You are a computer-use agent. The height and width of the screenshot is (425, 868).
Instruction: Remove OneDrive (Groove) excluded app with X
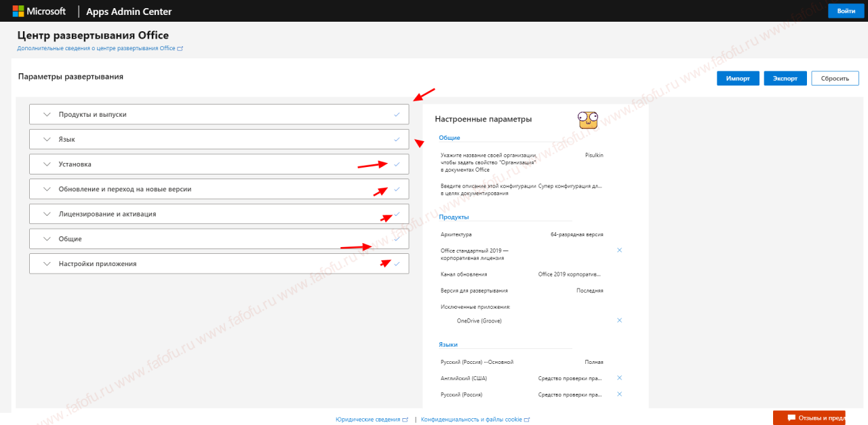(619, 320)
